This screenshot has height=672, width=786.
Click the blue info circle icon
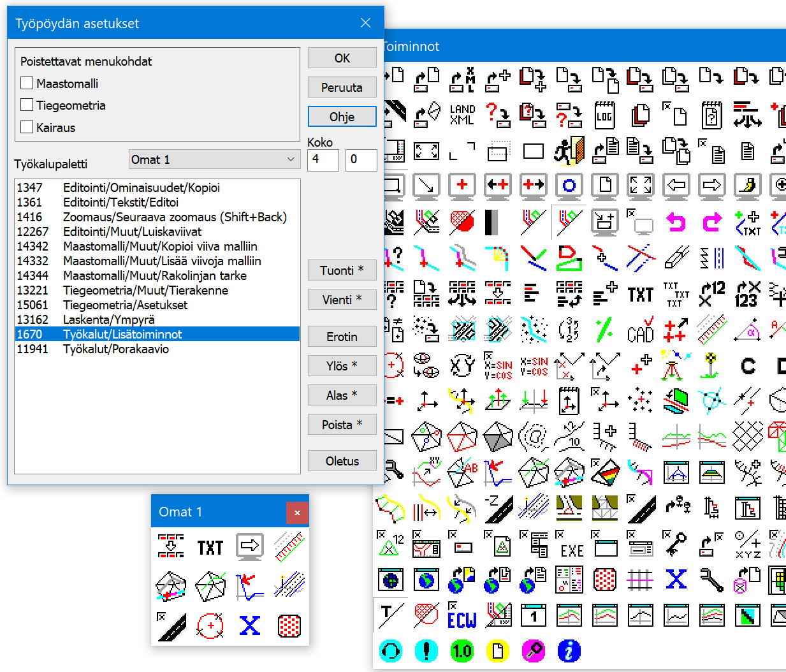coord(569,651)
